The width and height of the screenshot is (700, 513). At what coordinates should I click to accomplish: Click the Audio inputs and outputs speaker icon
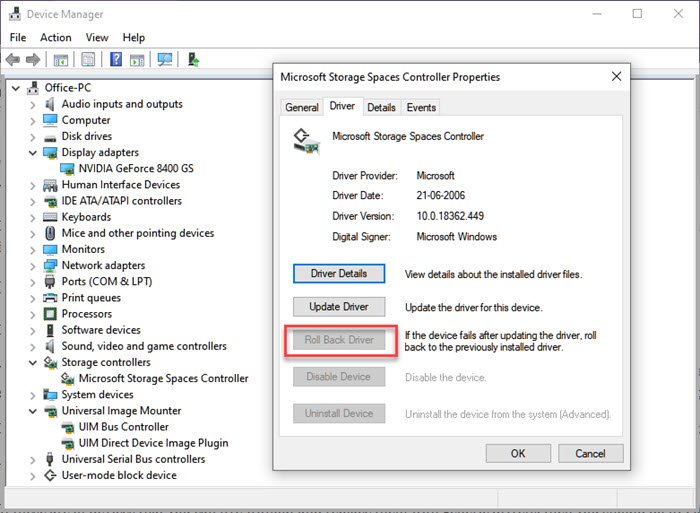click(50, 104)
